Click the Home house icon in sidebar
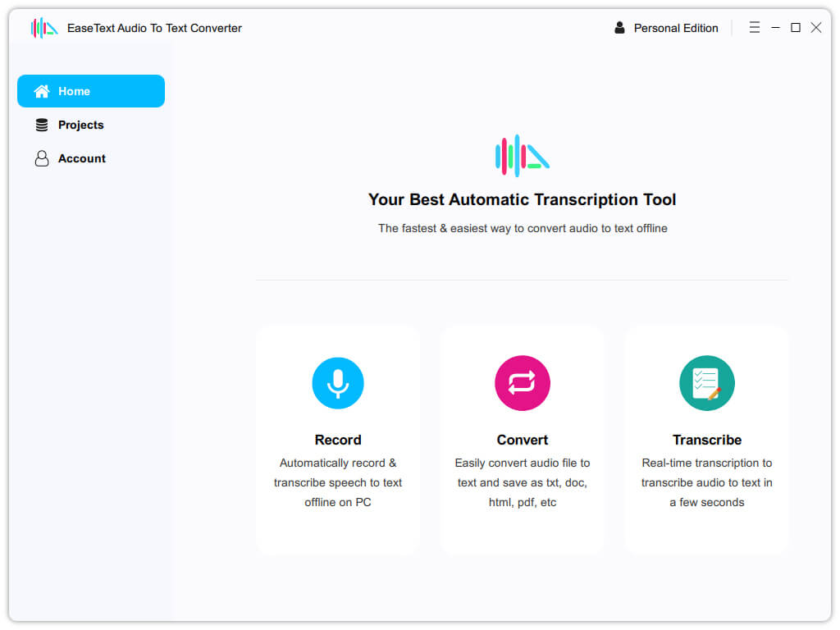Screen dimensions: 840x630 point(42,91)
